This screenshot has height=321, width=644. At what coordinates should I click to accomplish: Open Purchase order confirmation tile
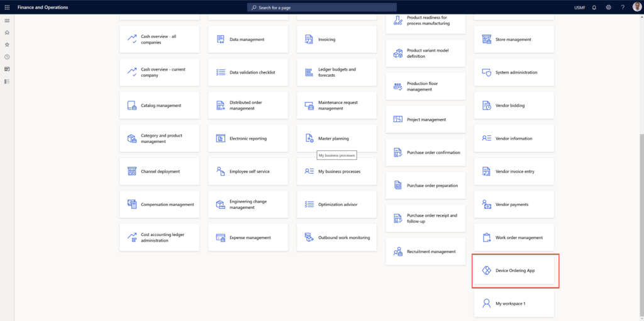(x=425, y=152)
